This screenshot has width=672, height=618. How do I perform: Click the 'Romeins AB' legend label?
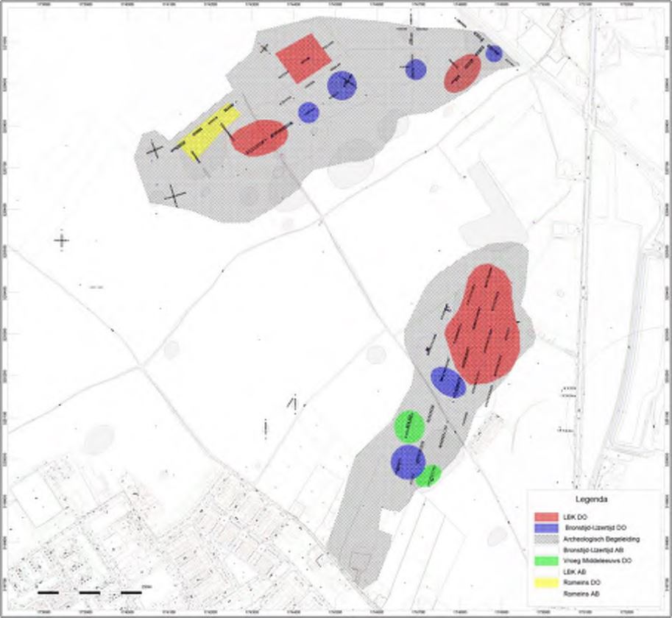(x=581, y=594)
